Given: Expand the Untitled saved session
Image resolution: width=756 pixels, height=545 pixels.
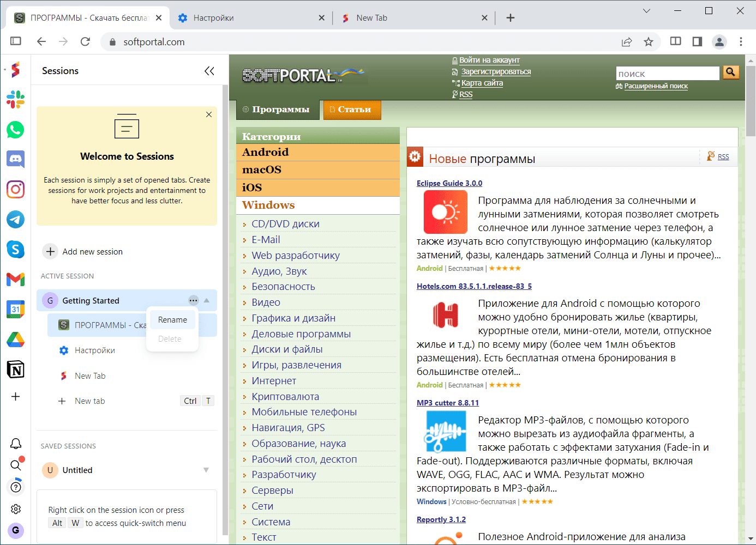Looking at the screenshot, I should pyautogui.click(x=206, y=470).
